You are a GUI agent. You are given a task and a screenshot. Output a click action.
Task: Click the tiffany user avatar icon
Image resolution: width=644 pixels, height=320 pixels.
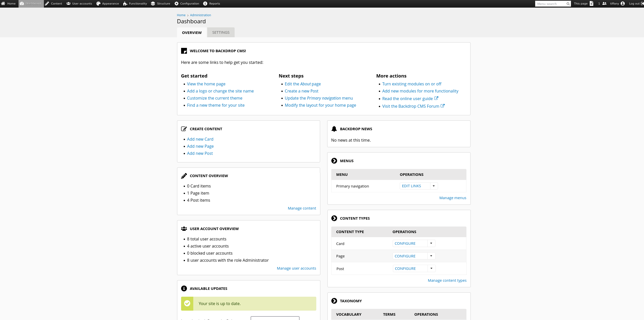click(x=623, y=4)
